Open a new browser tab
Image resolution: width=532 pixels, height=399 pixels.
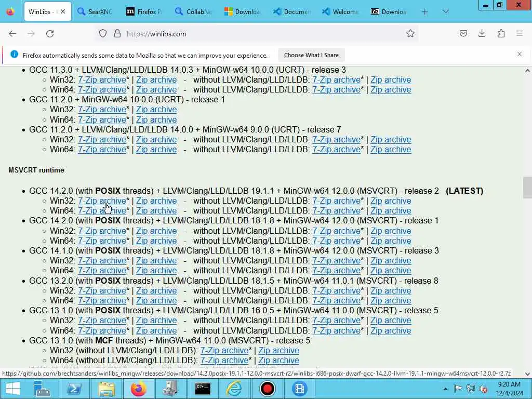coord(424,11)
